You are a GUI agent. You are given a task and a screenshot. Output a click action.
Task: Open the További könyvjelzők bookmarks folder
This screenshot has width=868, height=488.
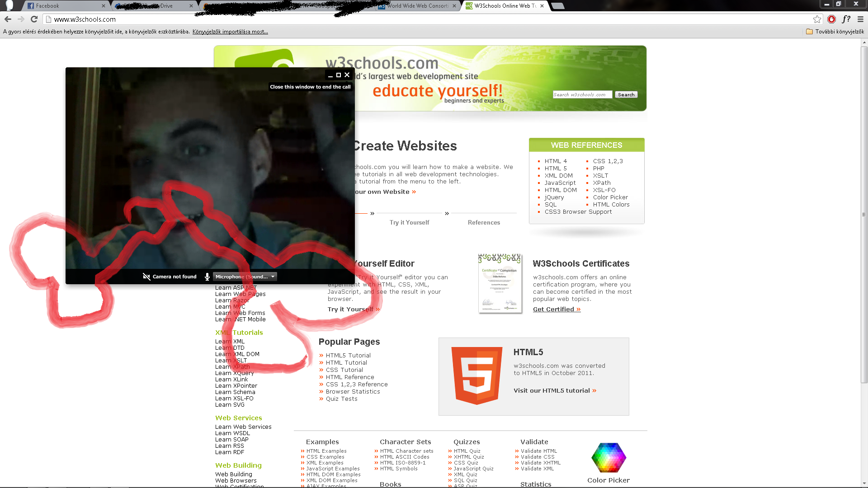tap(835, 32)
